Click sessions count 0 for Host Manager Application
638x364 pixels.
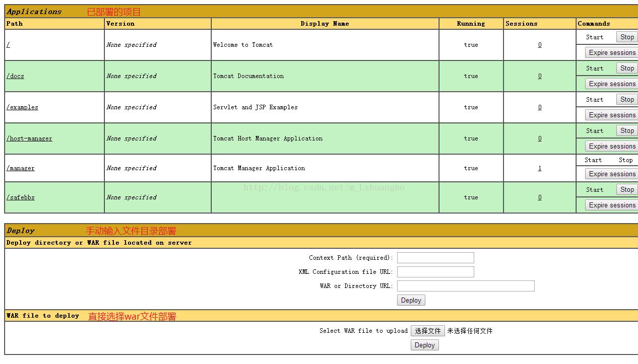pos(540,138)
